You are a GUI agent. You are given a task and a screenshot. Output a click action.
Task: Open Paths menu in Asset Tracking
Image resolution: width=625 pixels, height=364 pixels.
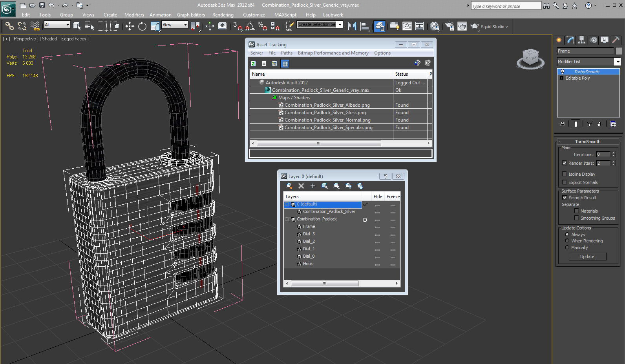287,53
